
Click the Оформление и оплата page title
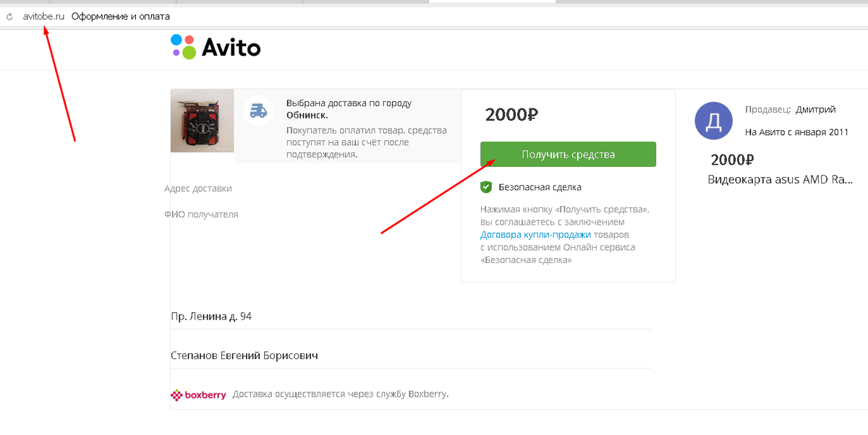[121, 16]
